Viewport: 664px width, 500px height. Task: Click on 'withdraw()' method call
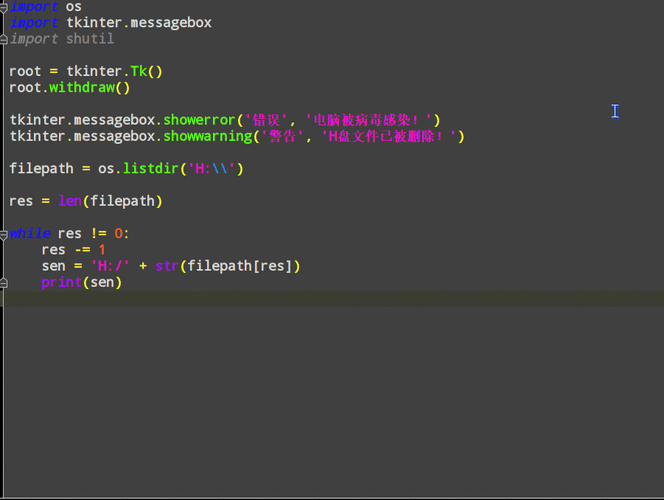89,88
